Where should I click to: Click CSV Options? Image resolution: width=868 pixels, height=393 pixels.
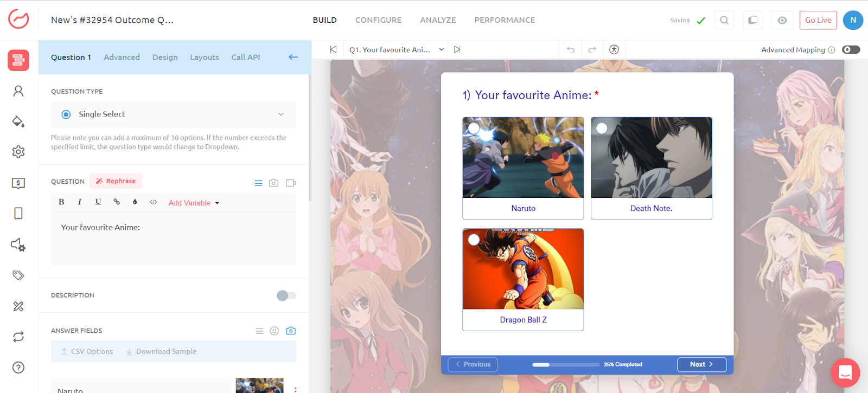click(x=87, y=351)
